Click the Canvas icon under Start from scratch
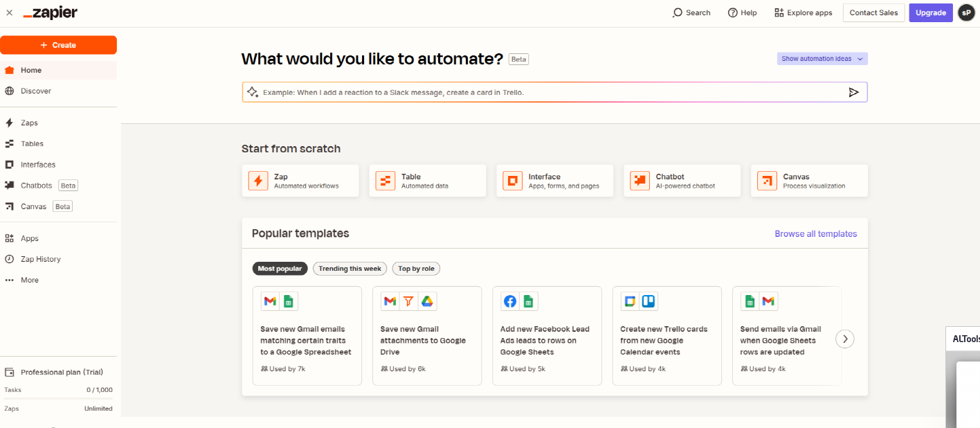980x428 pixels. [x=767, y=181]
